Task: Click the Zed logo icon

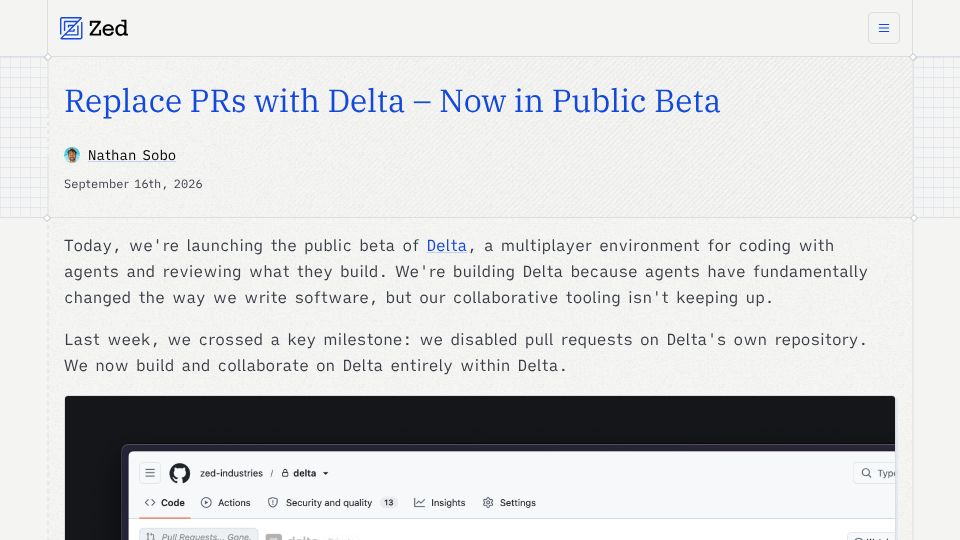Action: [71, 28]
